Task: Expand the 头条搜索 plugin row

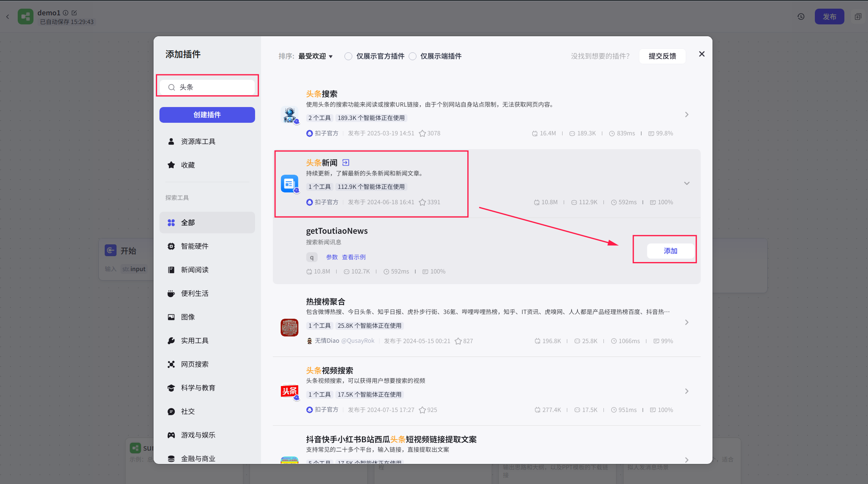Action: tap(687, 115)
